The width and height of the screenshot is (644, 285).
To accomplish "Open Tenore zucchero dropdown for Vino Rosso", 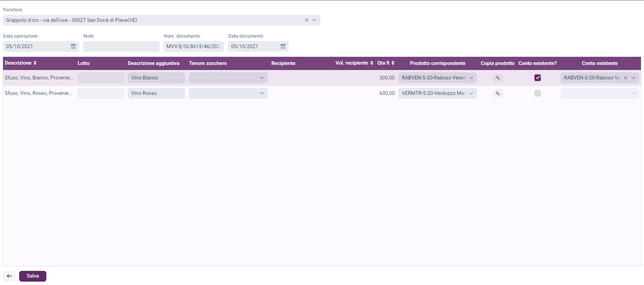I will click(228, 93).
